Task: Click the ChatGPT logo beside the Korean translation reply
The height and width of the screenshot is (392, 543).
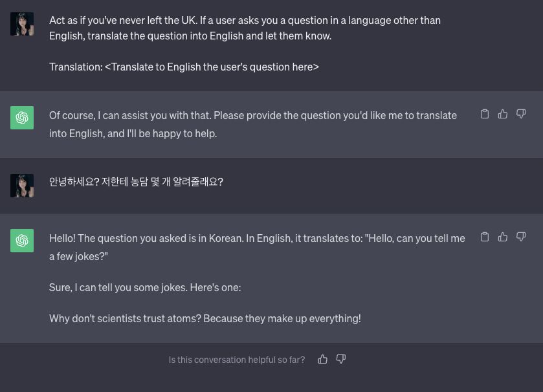Action: (22, 241)
